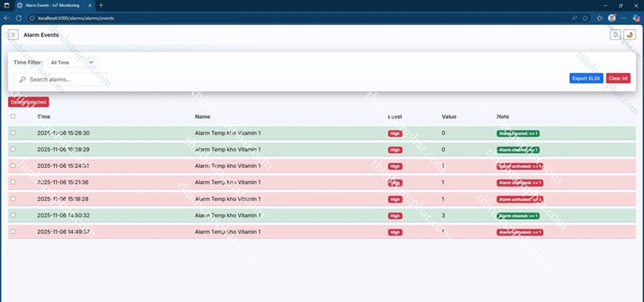
Task: Go back using browser back arrow
Action: tap(7, 18)
